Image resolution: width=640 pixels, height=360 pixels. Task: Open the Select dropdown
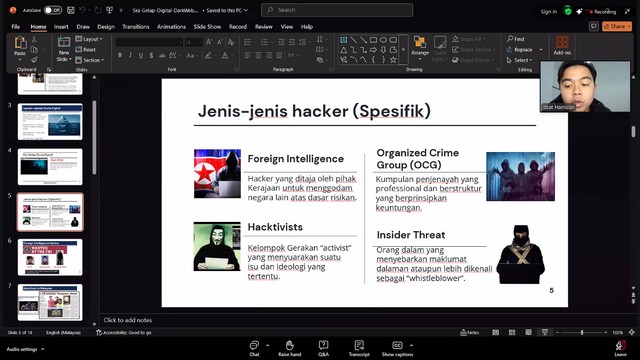(x=520, y=60)
